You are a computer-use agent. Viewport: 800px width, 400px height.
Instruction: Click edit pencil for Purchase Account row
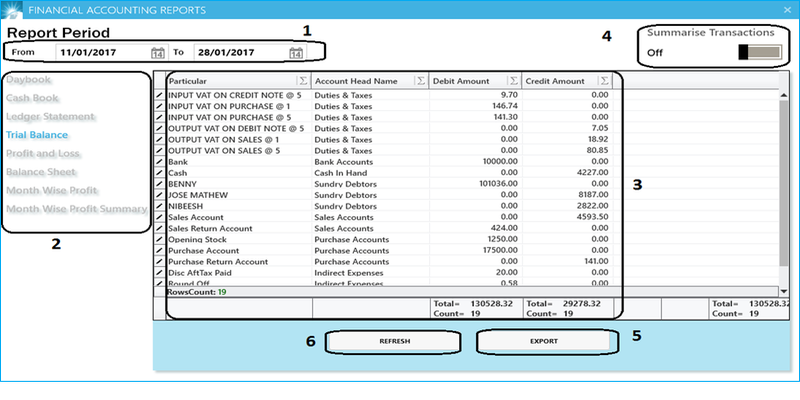[x=160, y=251]
